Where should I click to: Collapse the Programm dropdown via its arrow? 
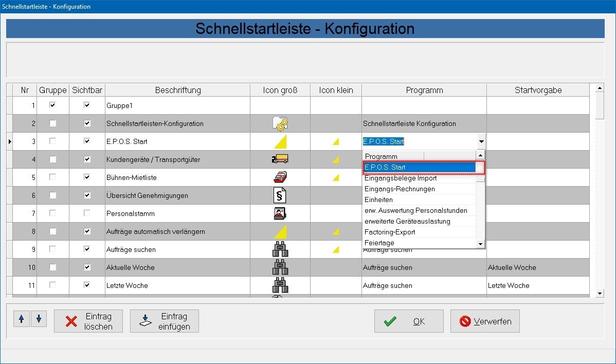tap(481, 141)
